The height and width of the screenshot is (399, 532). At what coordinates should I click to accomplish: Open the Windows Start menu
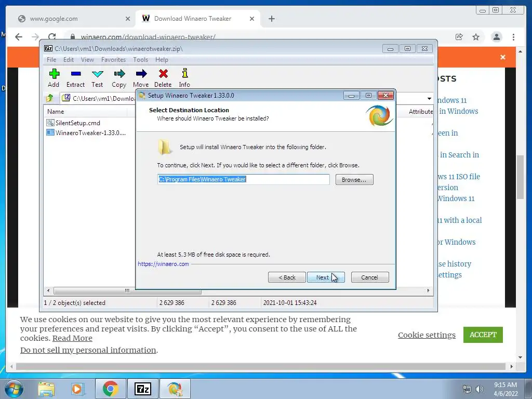point(13,389)
